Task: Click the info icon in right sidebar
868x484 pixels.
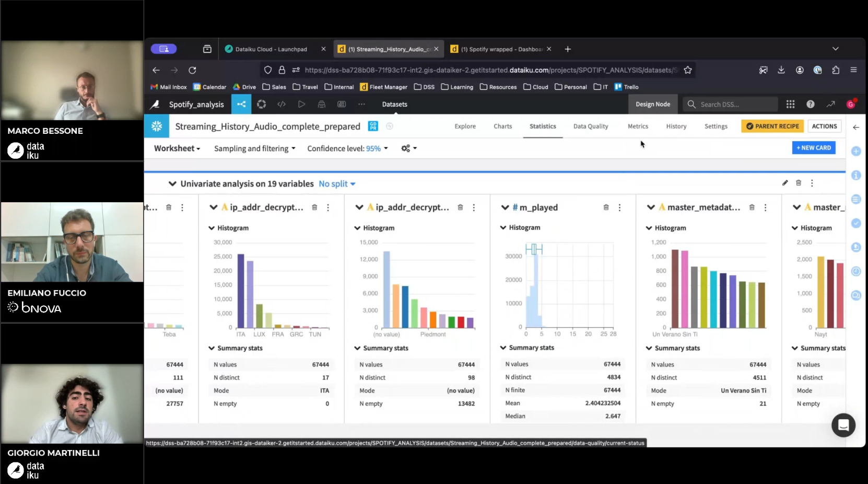Action: 856,175
